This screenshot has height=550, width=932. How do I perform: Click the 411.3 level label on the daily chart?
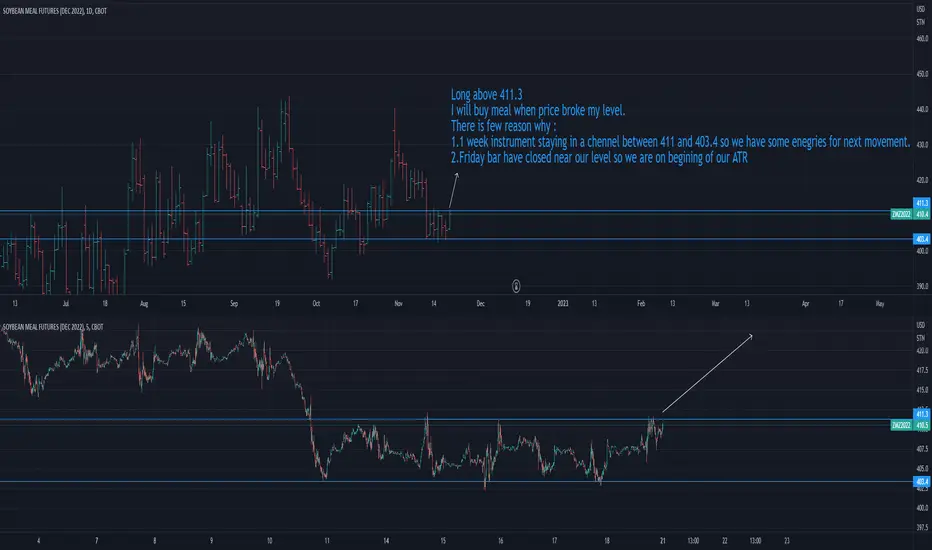[922, 203]
